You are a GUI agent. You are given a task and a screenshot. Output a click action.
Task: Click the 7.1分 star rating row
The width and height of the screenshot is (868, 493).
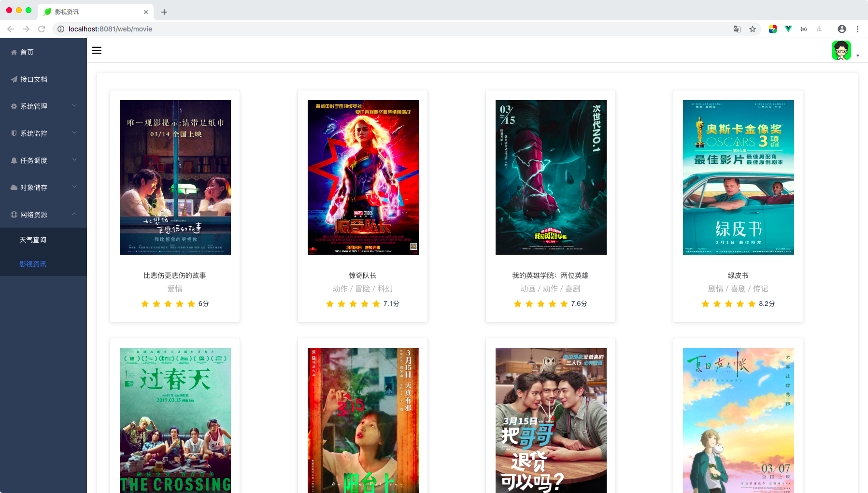[363, 304]
